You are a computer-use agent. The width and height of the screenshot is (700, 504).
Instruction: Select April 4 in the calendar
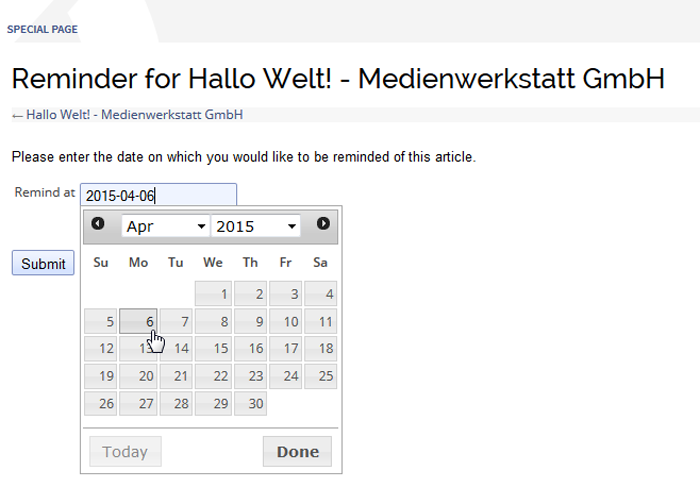pos(321,294)
